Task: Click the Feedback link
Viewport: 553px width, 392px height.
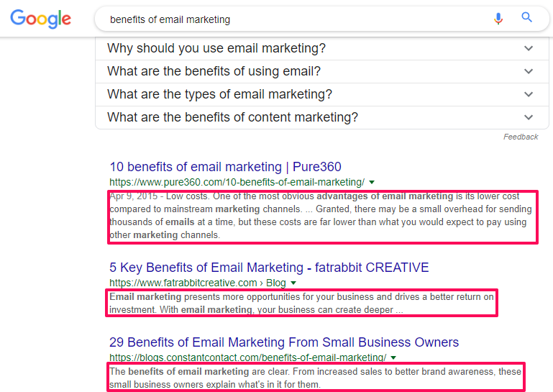Action: (521, 137)
